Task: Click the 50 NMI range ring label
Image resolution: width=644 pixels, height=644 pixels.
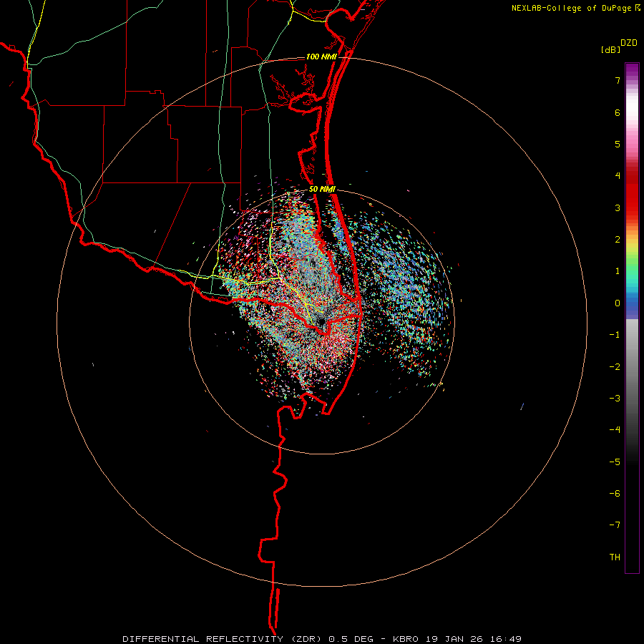Action: pyautogui.click(x=322, y=190)
